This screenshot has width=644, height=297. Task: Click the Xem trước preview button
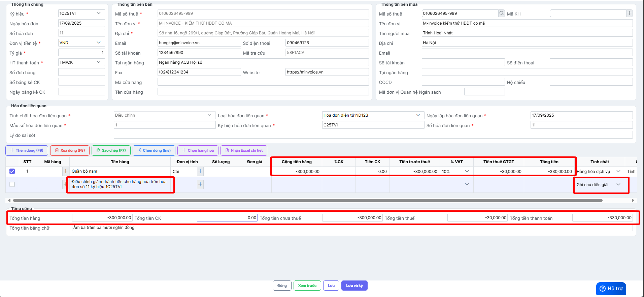(307, 286)
